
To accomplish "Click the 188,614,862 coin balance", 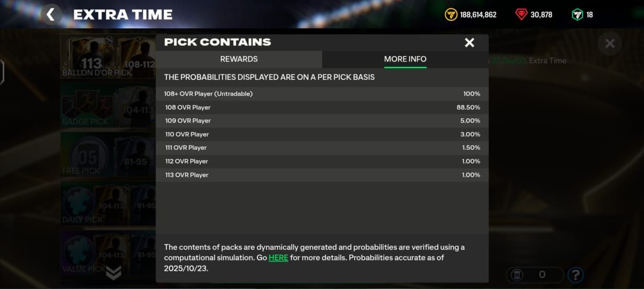I will (478, 15).
